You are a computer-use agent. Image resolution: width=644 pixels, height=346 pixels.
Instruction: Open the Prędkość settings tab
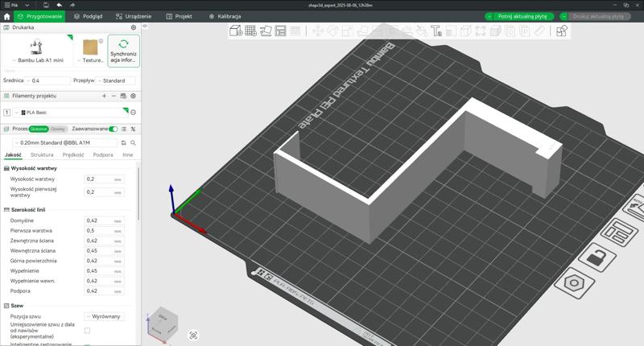pyautogui.click(x=73, y=154)
